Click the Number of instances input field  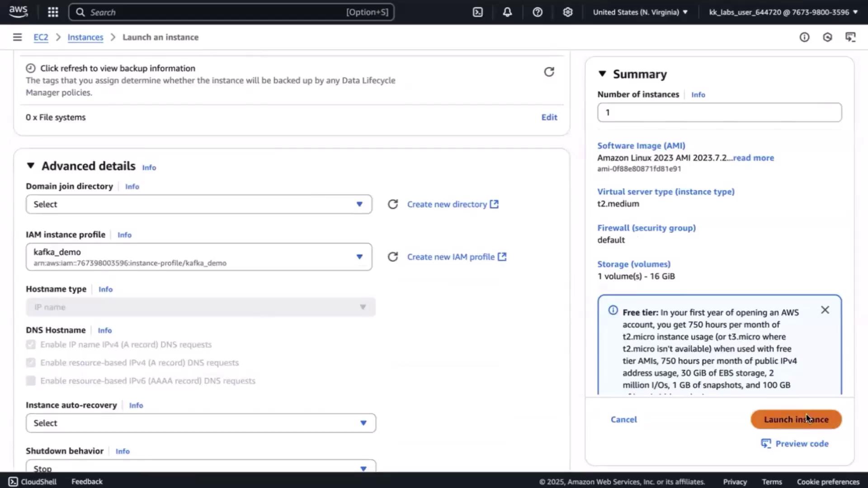[x=719, y=113]
